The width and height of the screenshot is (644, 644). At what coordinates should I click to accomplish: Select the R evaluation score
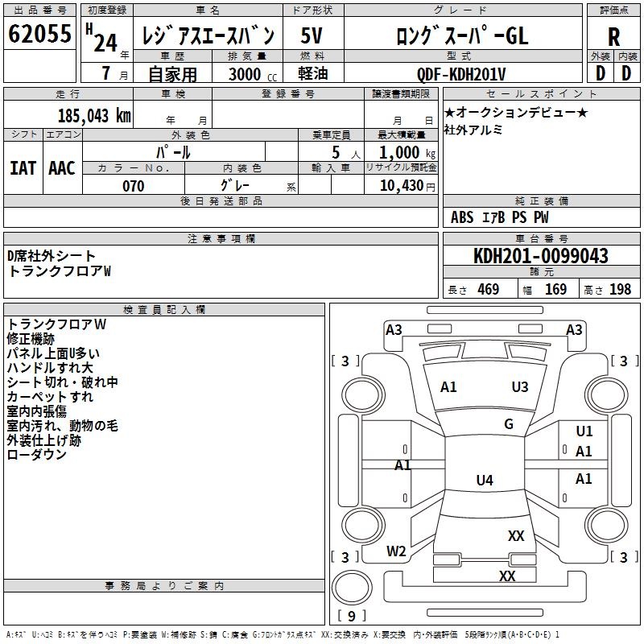(613, 36)
